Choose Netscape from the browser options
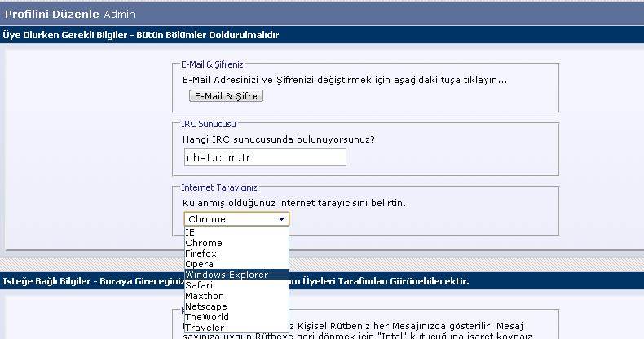This screenshot has height=339, width=644. pyautogui.click(x=236, y=306)
